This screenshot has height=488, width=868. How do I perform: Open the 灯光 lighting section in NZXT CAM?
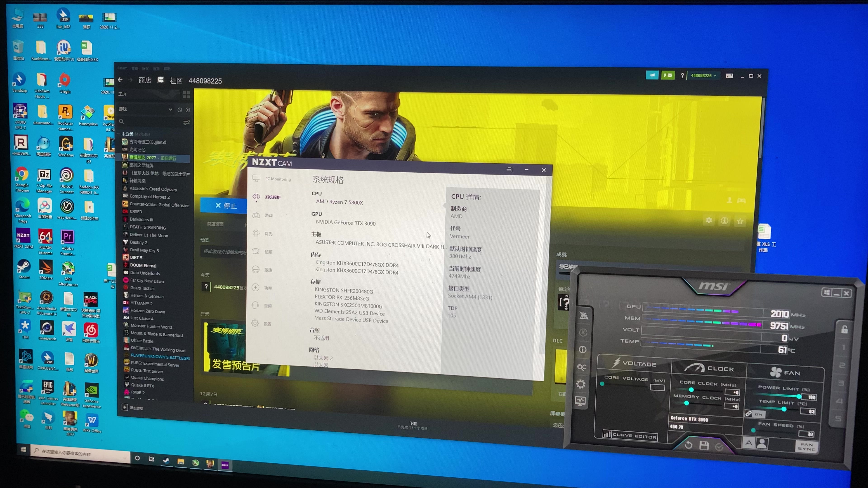262,233
